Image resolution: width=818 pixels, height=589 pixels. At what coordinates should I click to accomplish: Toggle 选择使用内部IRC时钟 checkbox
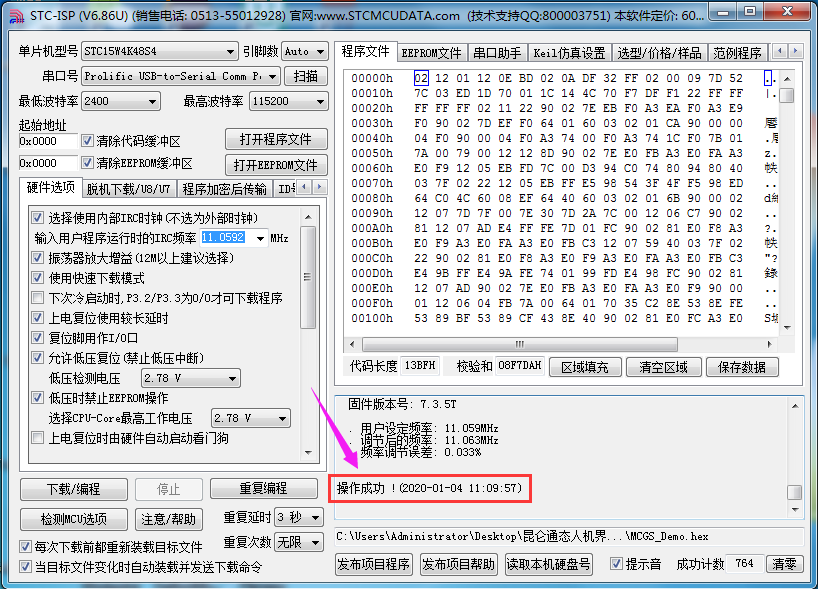pos(38,218)
